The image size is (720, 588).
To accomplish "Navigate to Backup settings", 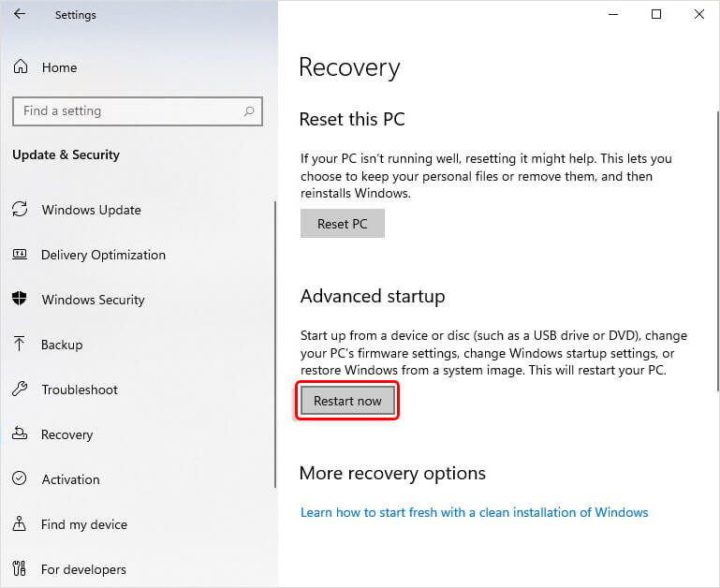I will click(62, 345).
